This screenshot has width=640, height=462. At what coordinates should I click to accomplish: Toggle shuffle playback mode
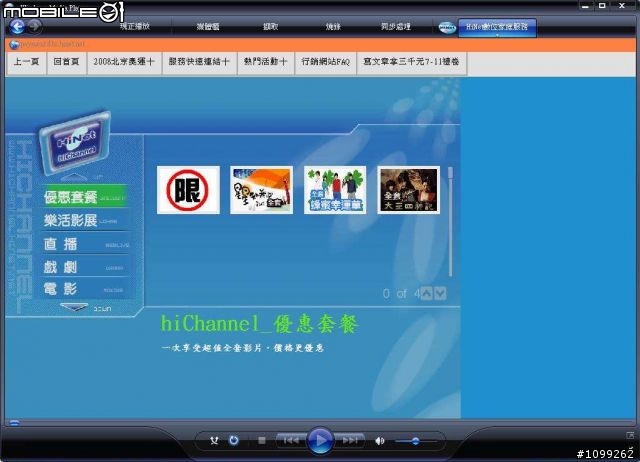coord(214,441)
